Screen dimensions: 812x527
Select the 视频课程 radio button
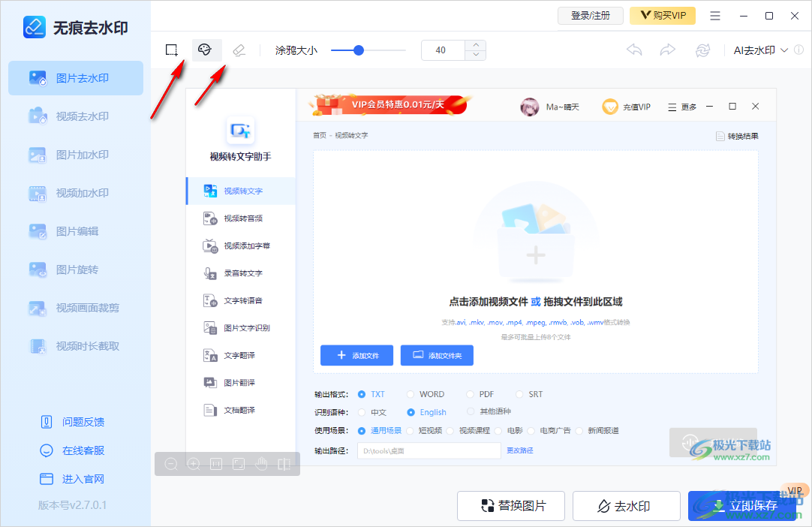[450, 431]
